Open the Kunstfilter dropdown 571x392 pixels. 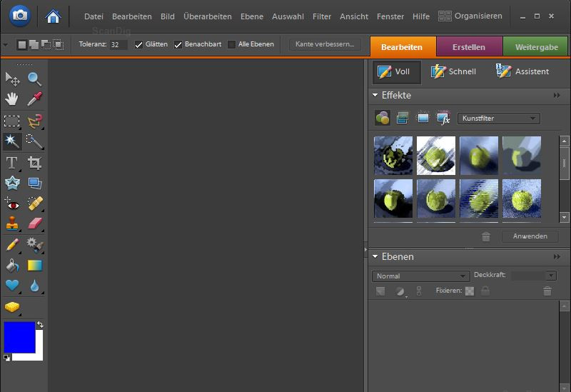498,119
